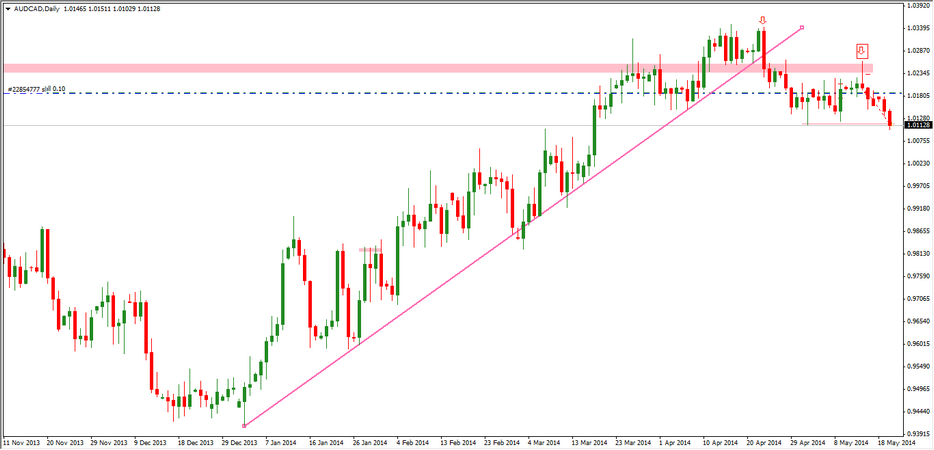
Task: Click the OHLC values in chart header
Action: [x=105, y=8]
